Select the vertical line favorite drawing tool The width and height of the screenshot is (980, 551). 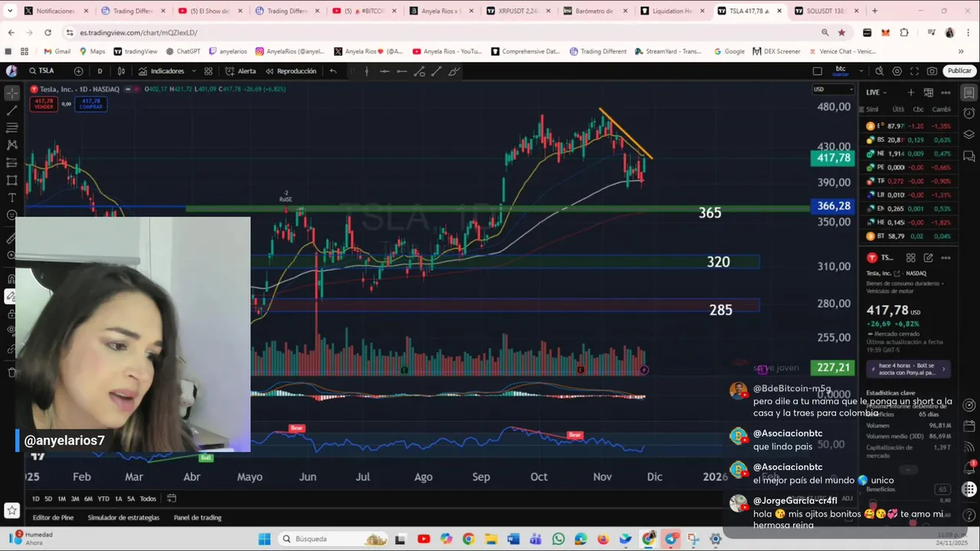pyautogui.click(x=367, y=71)
